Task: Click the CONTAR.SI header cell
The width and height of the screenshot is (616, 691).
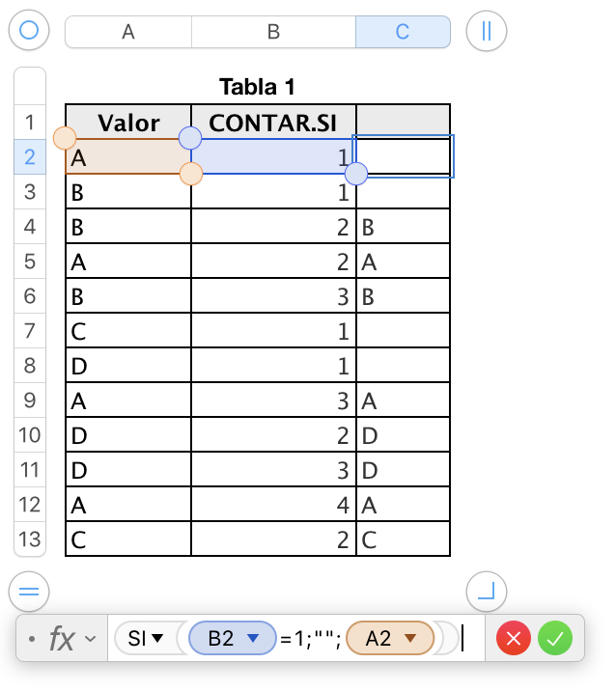Action: pyautogui.click(x=273, y=123)
